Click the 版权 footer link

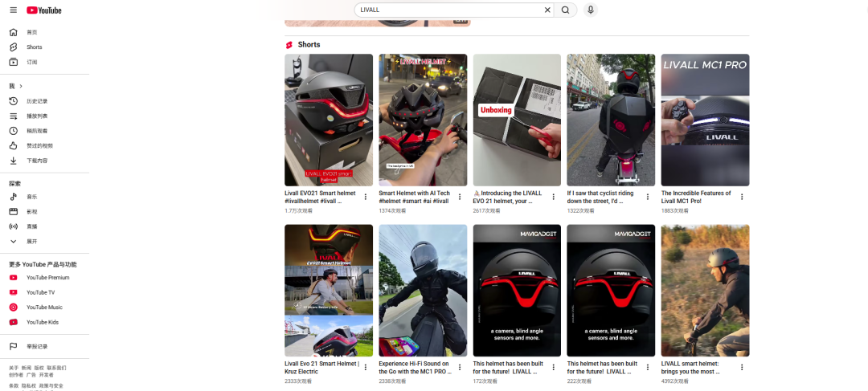(39, 368)
